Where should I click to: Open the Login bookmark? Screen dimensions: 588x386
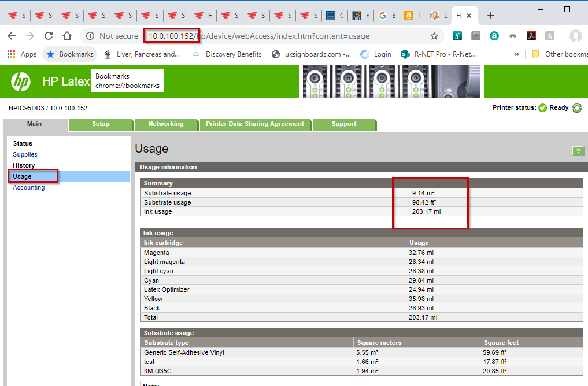pos(376,54)
